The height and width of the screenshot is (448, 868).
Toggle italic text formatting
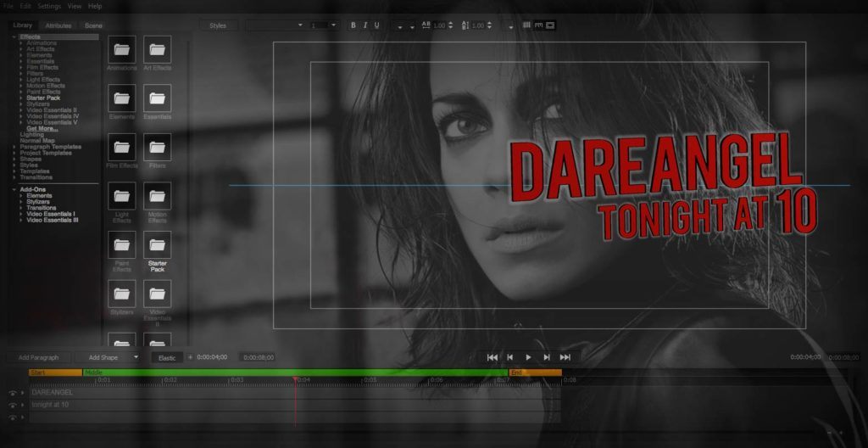[365, 25]
